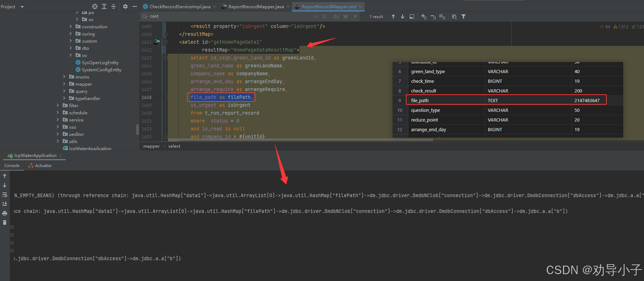Click console up stack trace arrow
The image size is (644, 281).
(5, 176)
